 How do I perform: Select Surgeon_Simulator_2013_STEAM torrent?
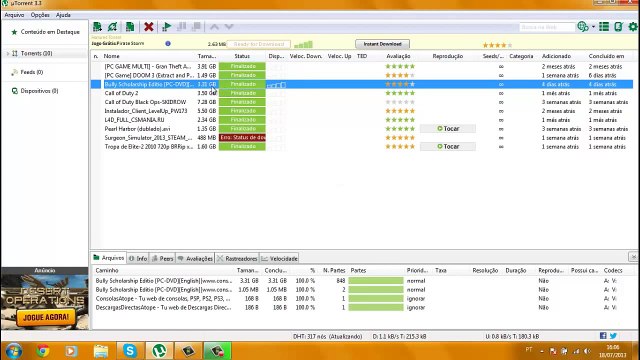[x=362, y=138]
